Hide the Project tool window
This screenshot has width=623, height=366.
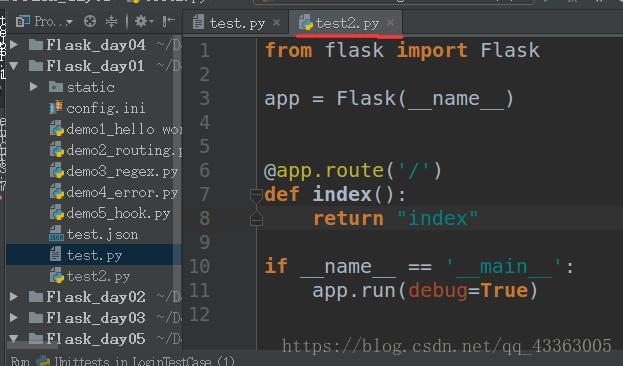click(x=168, y=21)
